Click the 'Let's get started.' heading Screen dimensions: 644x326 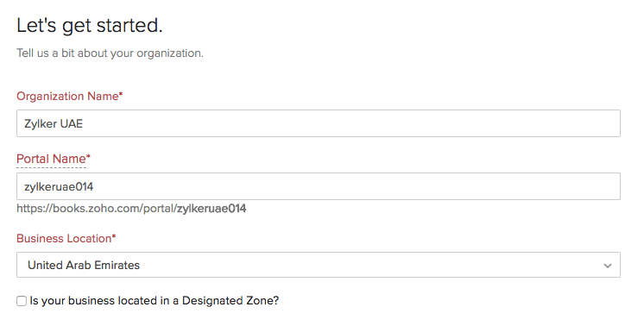point(90,25)
